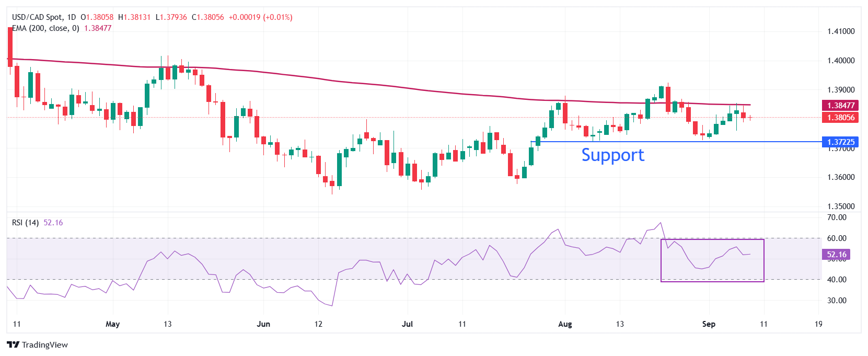Click the Jun label on date axis
The width and height of the screenshot is (868, 356).
[x=263, y=324]
